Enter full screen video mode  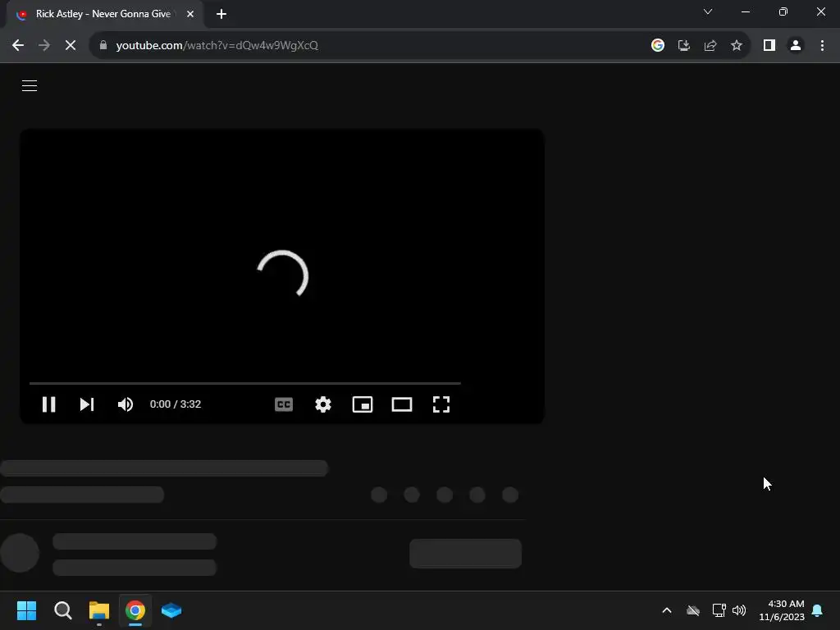[441, 404]
